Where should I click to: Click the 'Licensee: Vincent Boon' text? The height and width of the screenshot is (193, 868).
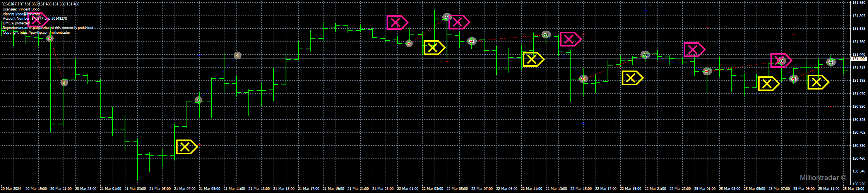21,9
